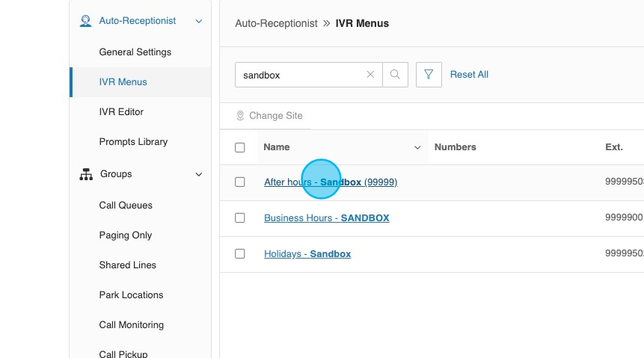The image size is (644, 358).
Task: Open the filter funnel icon
Action: [429, 75]
